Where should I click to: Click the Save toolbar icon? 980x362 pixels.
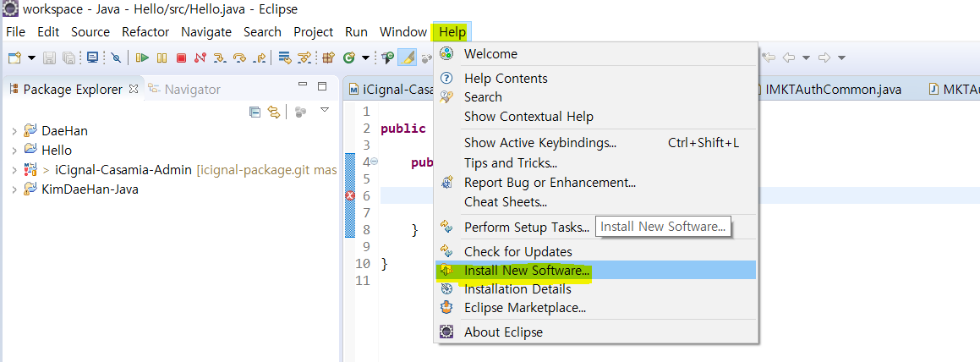point(49,58)
